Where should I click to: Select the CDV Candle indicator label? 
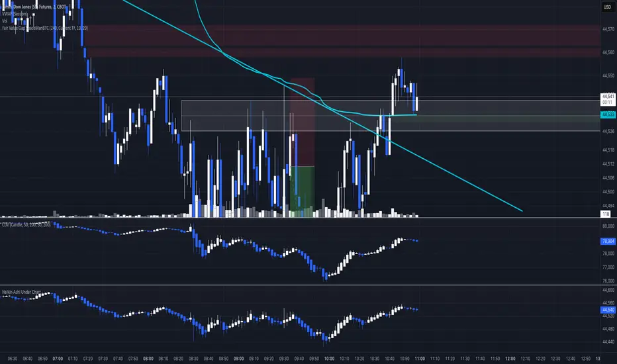click(x=26, y=224)
